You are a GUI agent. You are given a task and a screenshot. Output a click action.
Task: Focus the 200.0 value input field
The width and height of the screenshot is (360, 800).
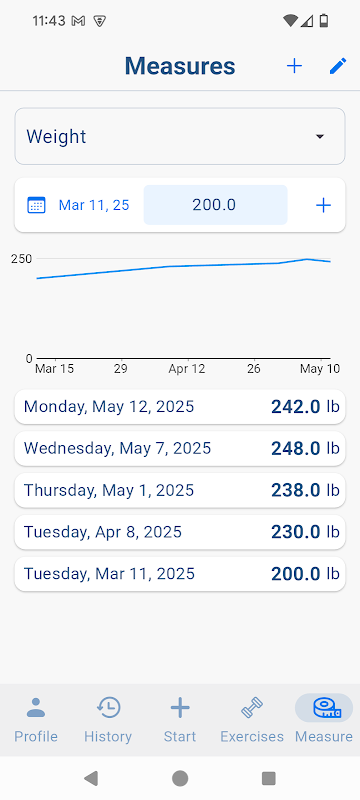click(x=215, y=205)
